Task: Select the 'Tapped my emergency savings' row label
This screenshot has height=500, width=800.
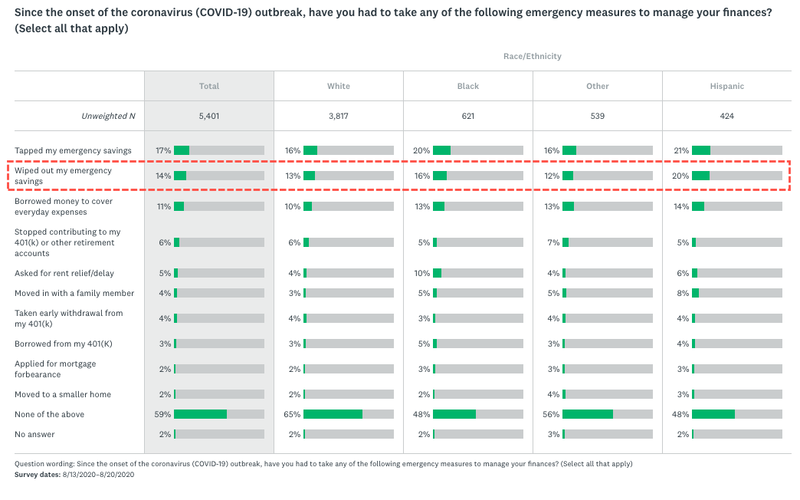Action: [x=72, y=150]
